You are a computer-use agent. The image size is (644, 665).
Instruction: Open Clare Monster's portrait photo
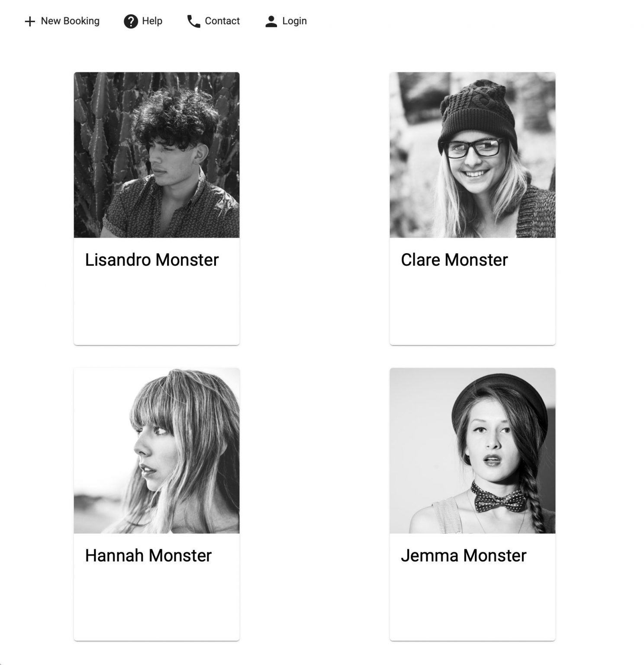pos(473,155)
